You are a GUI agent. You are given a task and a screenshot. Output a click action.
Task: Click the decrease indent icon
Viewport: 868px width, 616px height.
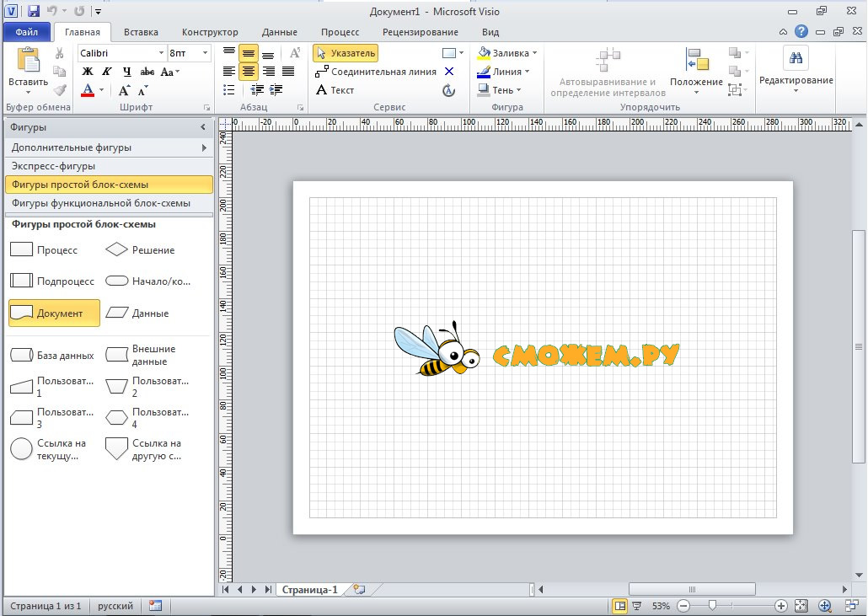[257, 89]
